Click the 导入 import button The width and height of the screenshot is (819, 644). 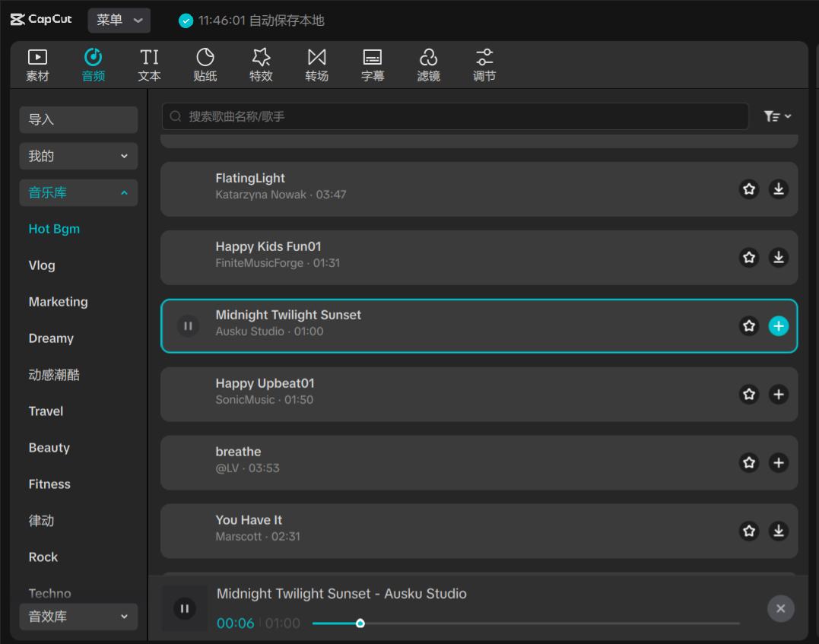(x=78, y=119)
